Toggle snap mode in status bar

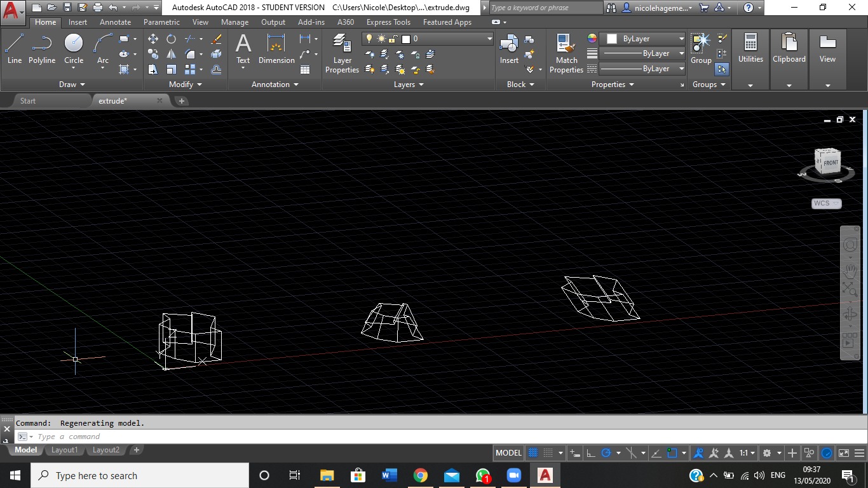pyautogui.click(x=548, y=452)
